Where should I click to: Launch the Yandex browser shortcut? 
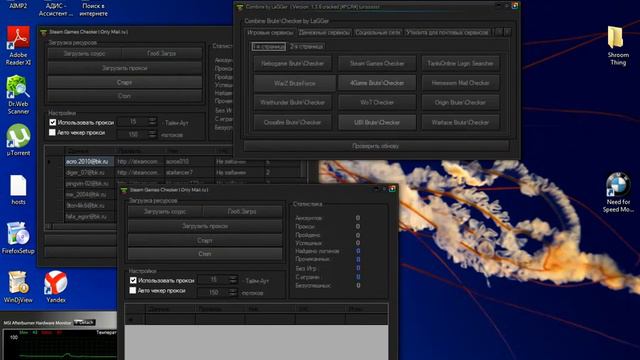[56, 287]
